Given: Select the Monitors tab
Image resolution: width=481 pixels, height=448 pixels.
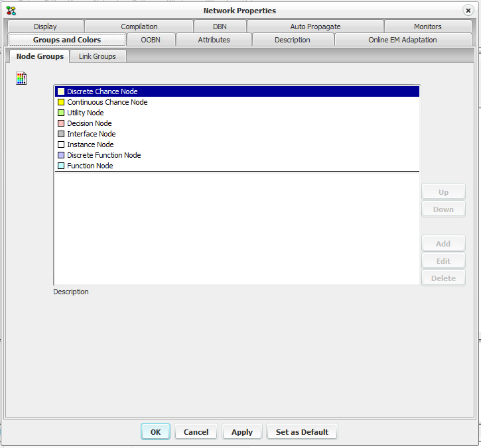Looking at the screenshot, I should 428,27.
